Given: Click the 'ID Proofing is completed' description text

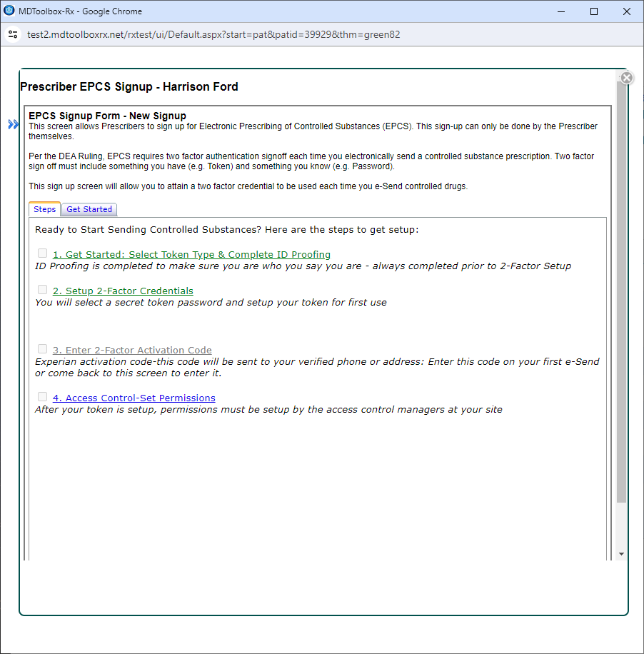Looking at the screenshot, I should coord(303,266).
